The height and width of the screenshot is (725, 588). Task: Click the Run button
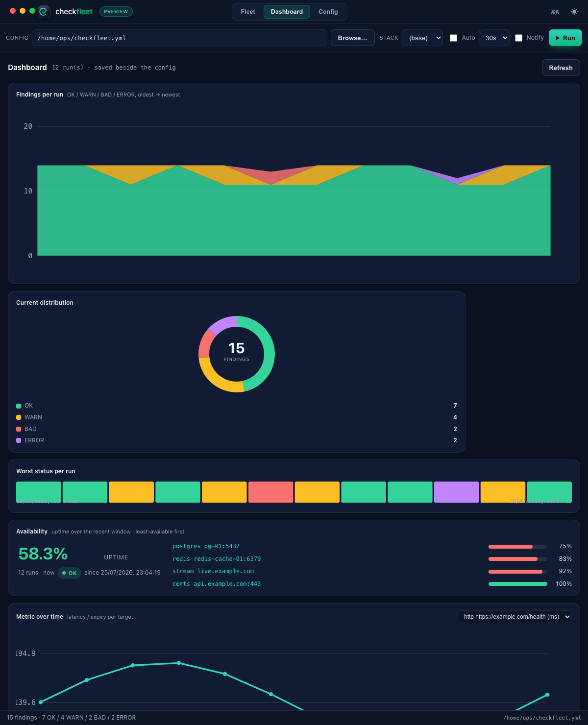[x=565, y=38]
